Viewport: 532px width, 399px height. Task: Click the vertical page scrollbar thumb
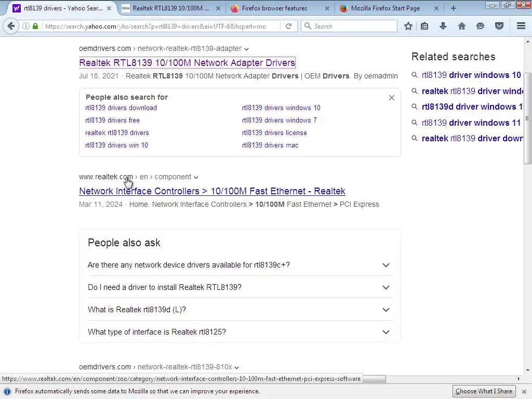pos(527,118)
